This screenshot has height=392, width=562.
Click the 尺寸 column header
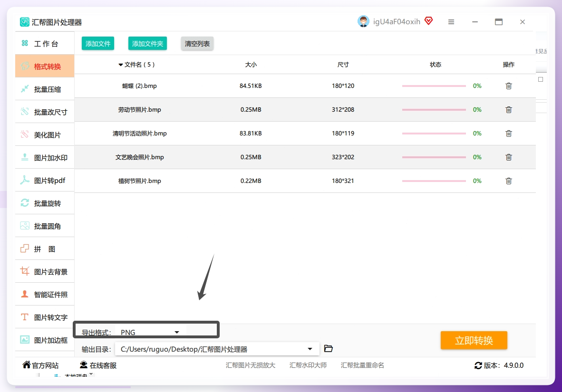(x=343, y=65)
